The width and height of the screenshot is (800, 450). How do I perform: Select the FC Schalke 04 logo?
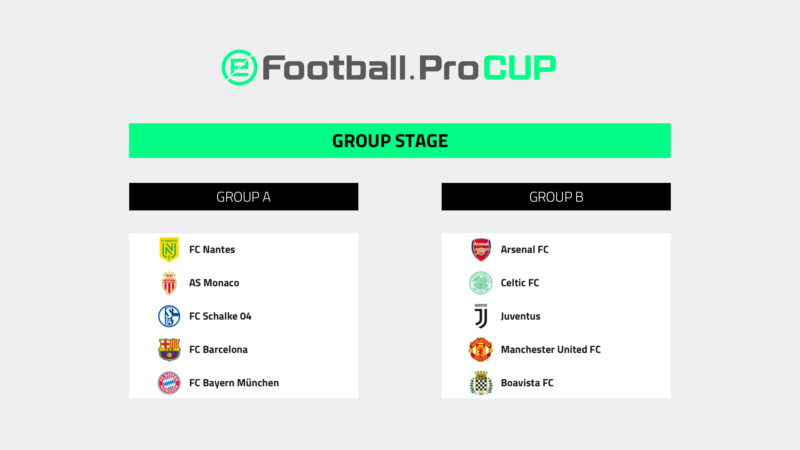169,316
